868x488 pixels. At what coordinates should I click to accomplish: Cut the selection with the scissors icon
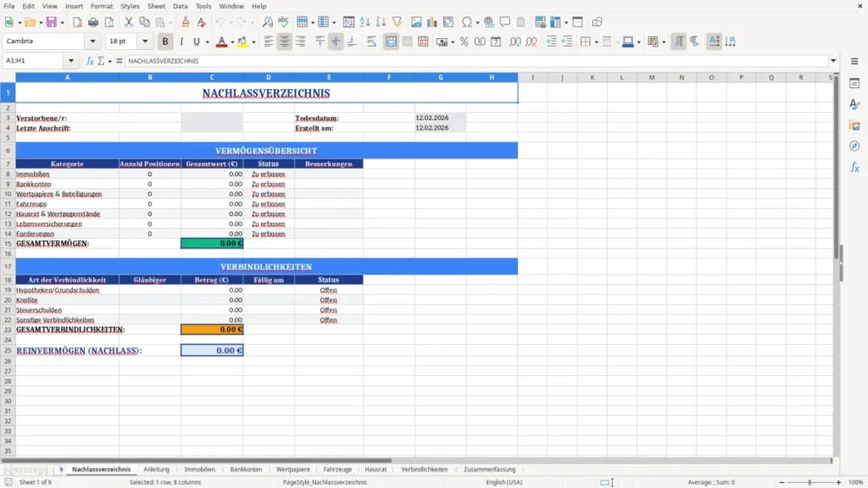[x=129, y=22]
